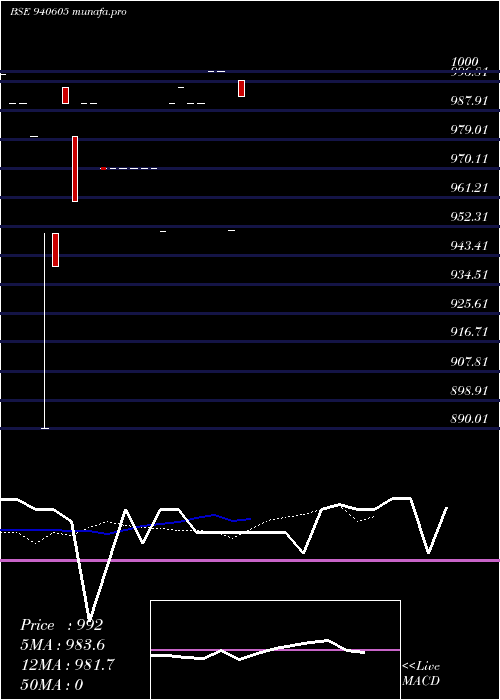
Task: Click the 'BSE 940605 munafa.pro' chart title
Action: click(x=68, y=12)
